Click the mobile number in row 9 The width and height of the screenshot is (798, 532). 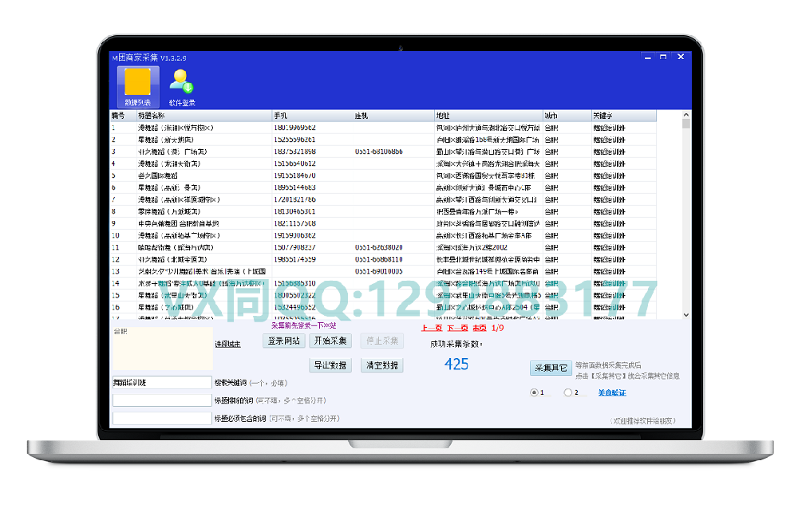(294, 223)
